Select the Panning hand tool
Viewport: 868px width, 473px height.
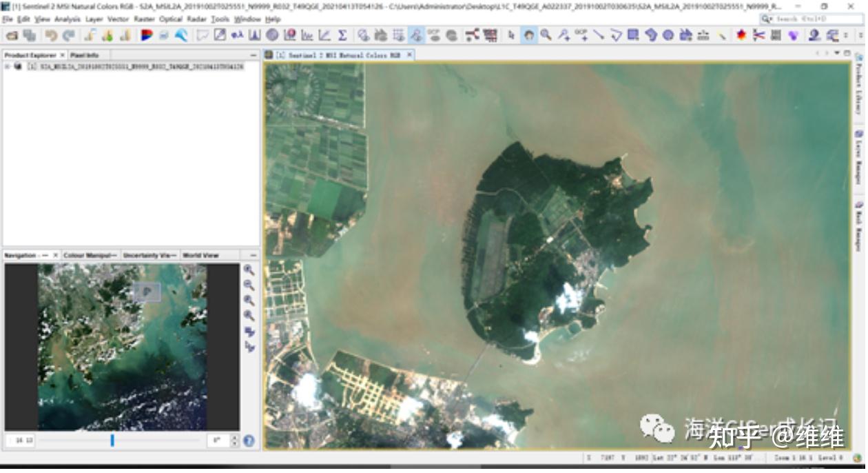(529, 35)
